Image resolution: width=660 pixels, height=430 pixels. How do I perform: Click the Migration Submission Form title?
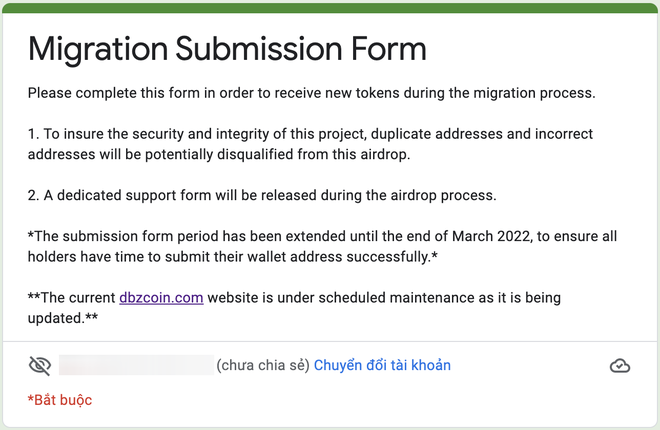[x=227, y=48]
